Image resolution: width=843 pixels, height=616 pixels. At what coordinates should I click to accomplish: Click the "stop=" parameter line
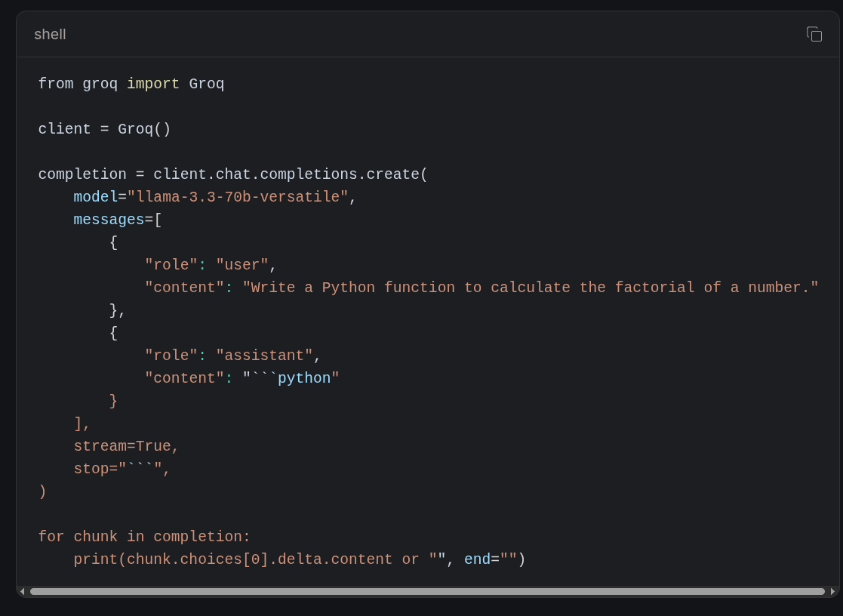pos(122,469)
